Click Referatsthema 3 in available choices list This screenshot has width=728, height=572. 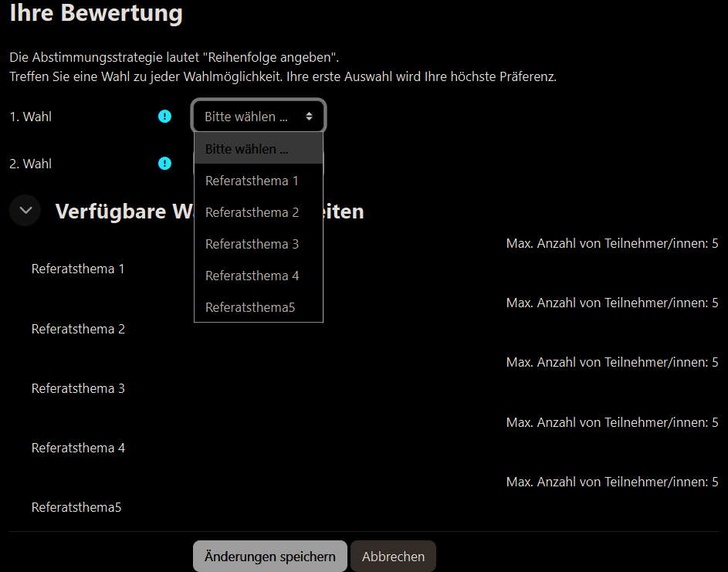(x=78, y=388)
